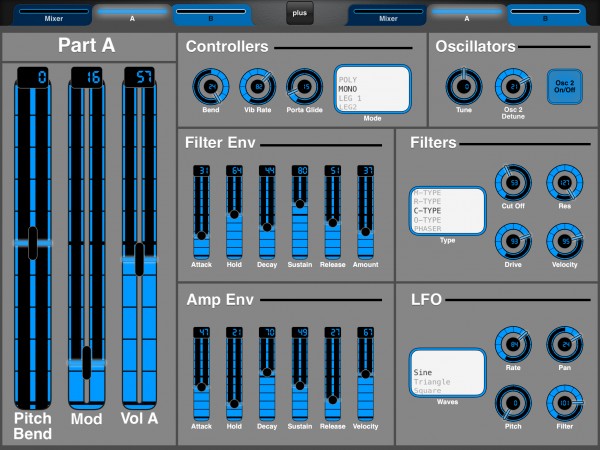Open the right Mixer tab

388,16
